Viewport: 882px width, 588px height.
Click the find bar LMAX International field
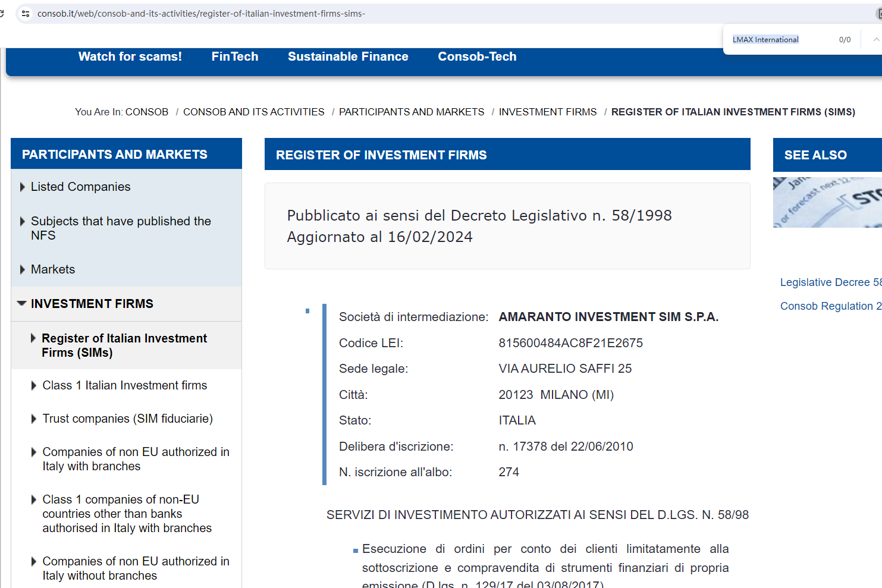tap(779, 40)
